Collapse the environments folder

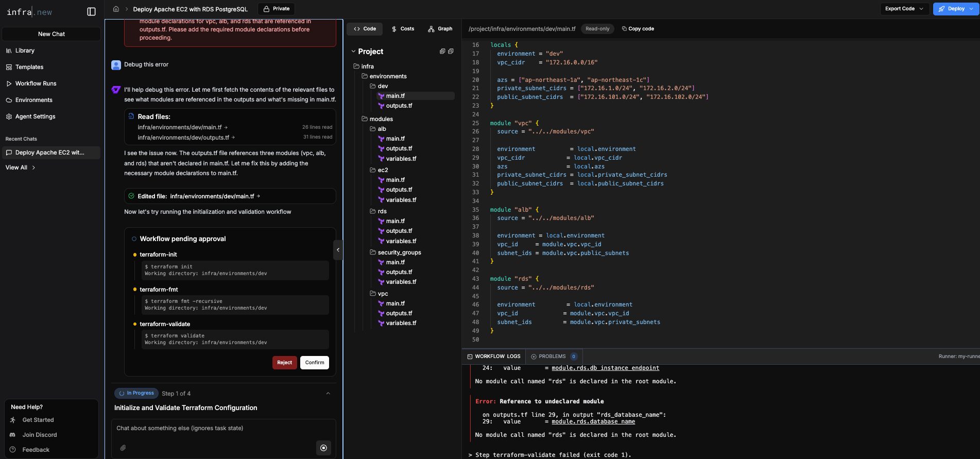coord(384,76)
